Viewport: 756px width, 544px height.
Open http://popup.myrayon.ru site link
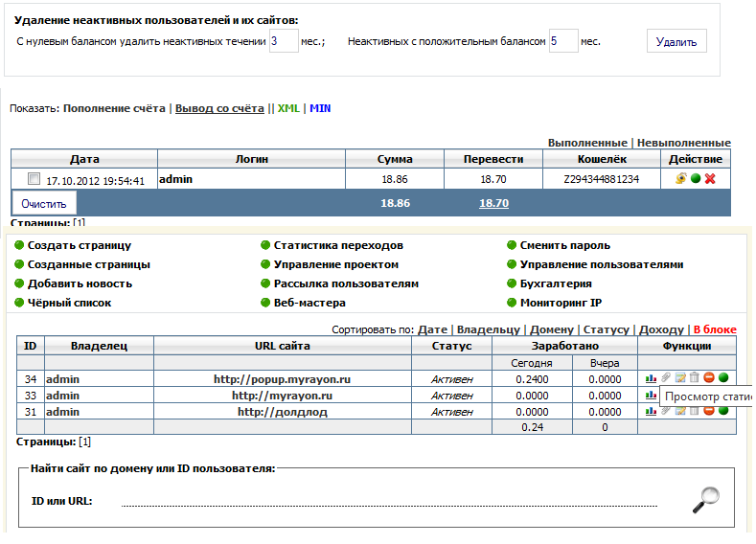pos(282,379)
